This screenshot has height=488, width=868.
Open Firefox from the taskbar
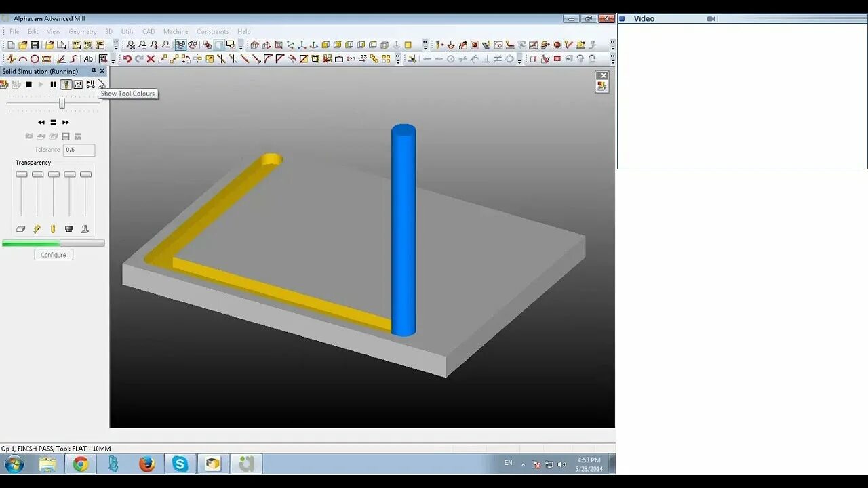(x=146, y=464)
